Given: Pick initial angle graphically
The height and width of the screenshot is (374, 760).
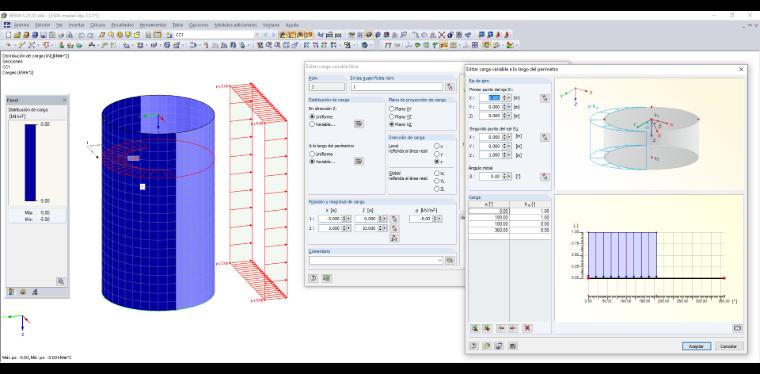Looking at the screenshot, I should tap(545, 177).
